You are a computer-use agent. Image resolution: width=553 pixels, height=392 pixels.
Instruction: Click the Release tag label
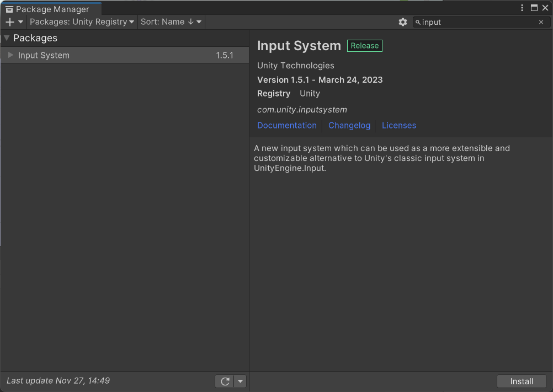point(365,46)
